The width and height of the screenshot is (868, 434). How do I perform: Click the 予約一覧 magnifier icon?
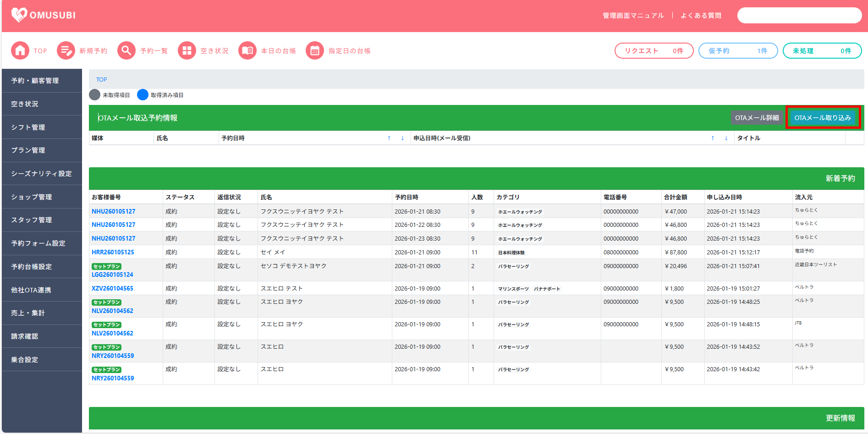126,50
